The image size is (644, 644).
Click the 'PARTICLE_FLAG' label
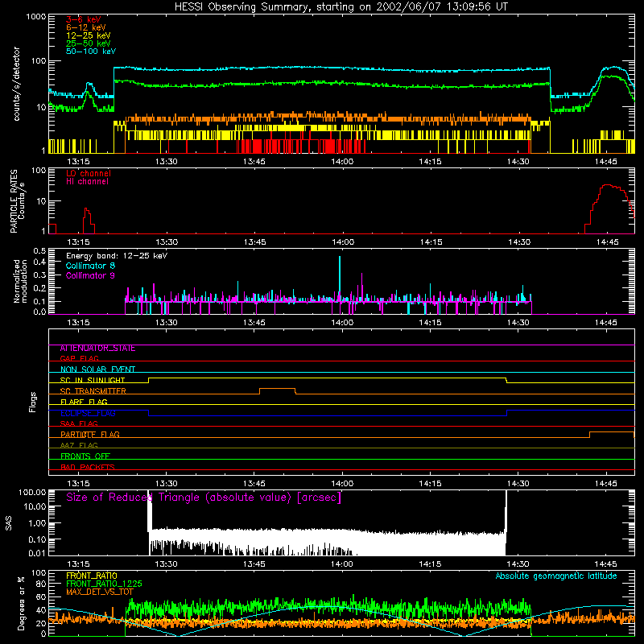click(90, 435)
